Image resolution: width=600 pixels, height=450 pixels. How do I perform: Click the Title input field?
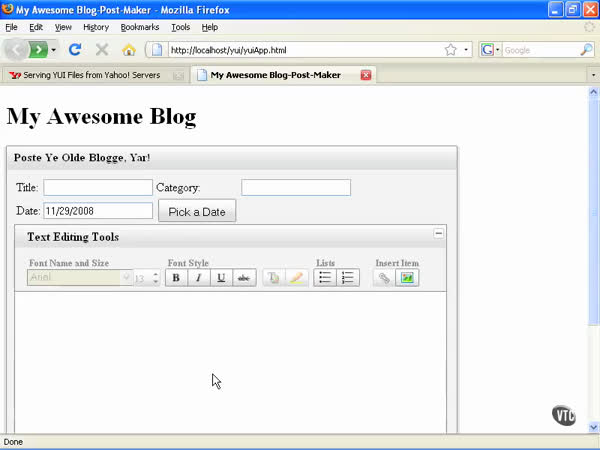coord(98,188)
